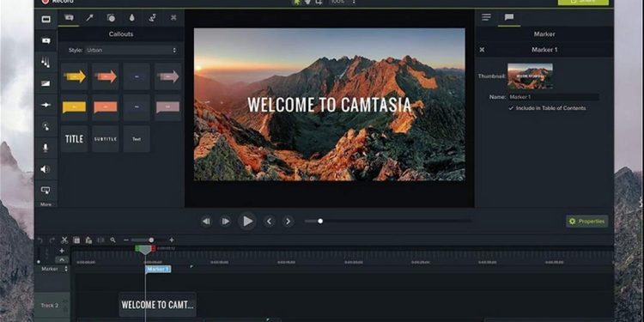Open the Media bin sidebar panel
The image size is (644, 322).
(x=46, y=19)
